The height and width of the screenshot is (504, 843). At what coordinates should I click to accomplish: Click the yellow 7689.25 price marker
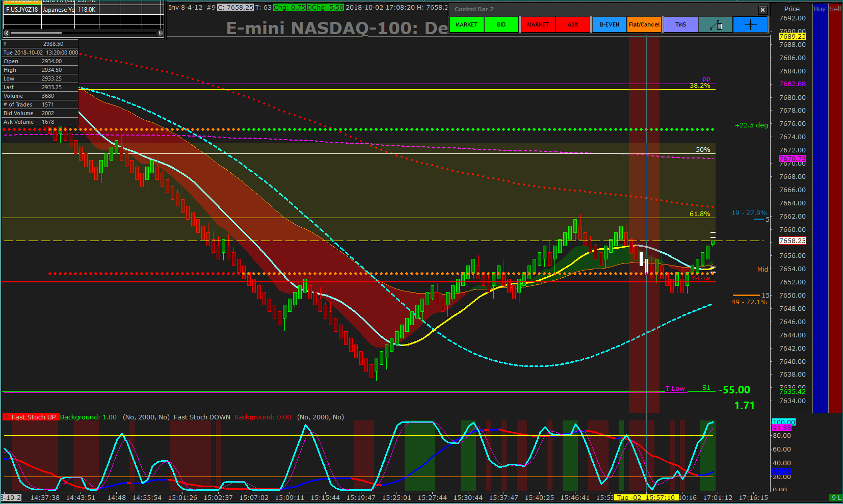(793, 36)
